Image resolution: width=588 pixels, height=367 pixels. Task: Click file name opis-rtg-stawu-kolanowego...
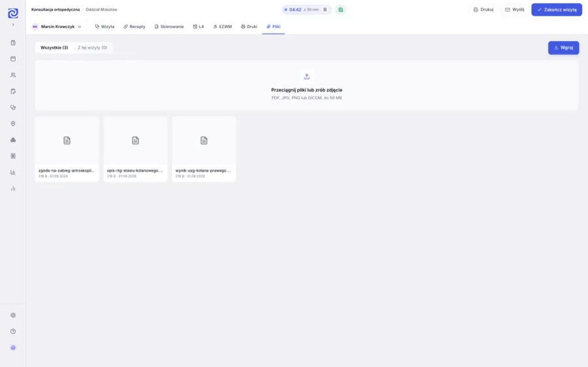(x=135, y=170)
